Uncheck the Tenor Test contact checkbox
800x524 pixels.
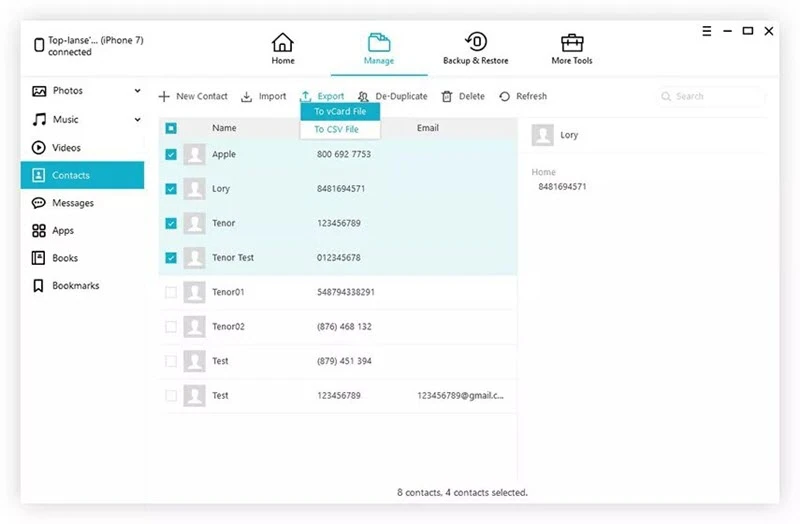(x=171, y=258)
